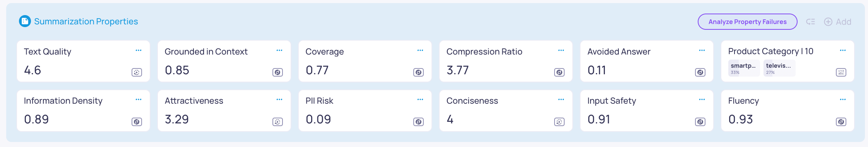Click the Conciseness property type icon

pyautogui.click(x=559, y=122)
